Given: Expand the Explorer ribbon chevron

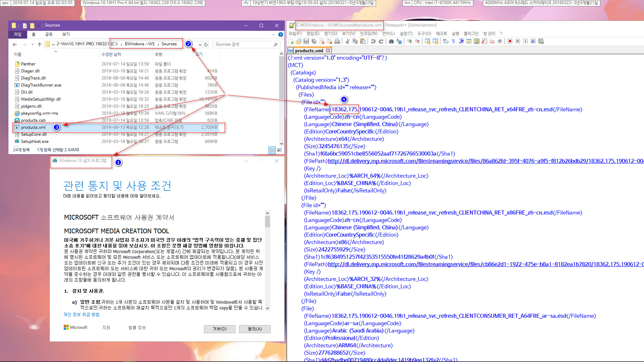Looking at the screenshot, I should (273, 34).
